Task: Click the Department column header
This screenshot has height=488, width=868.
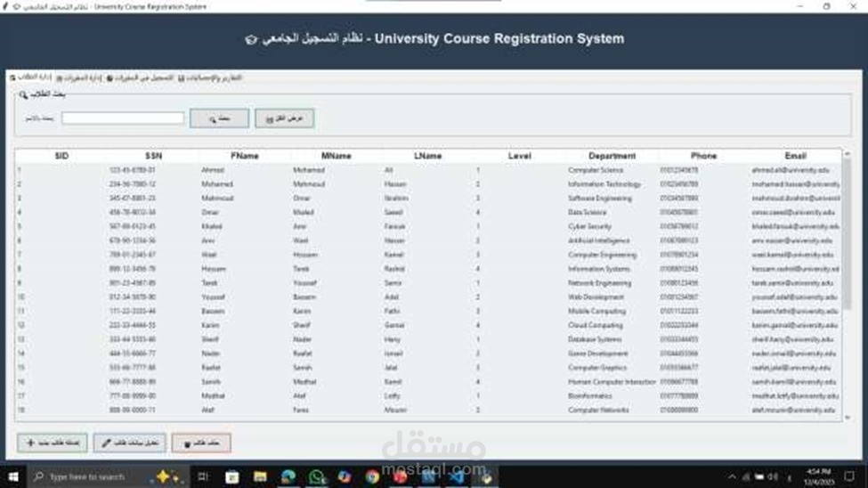Action: point(612,156)
